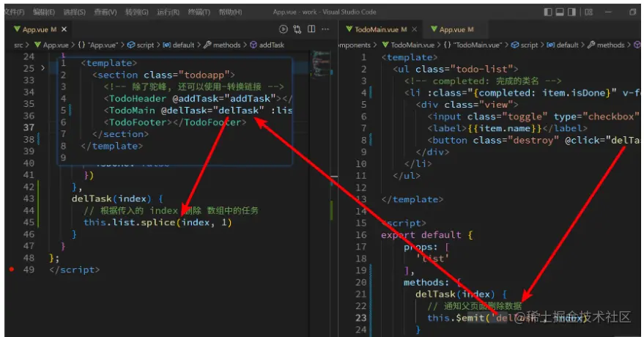This screenshot has height=337, width=644.
Task: Click the breakpoint dot at line 49
Action: click(12, 270)
